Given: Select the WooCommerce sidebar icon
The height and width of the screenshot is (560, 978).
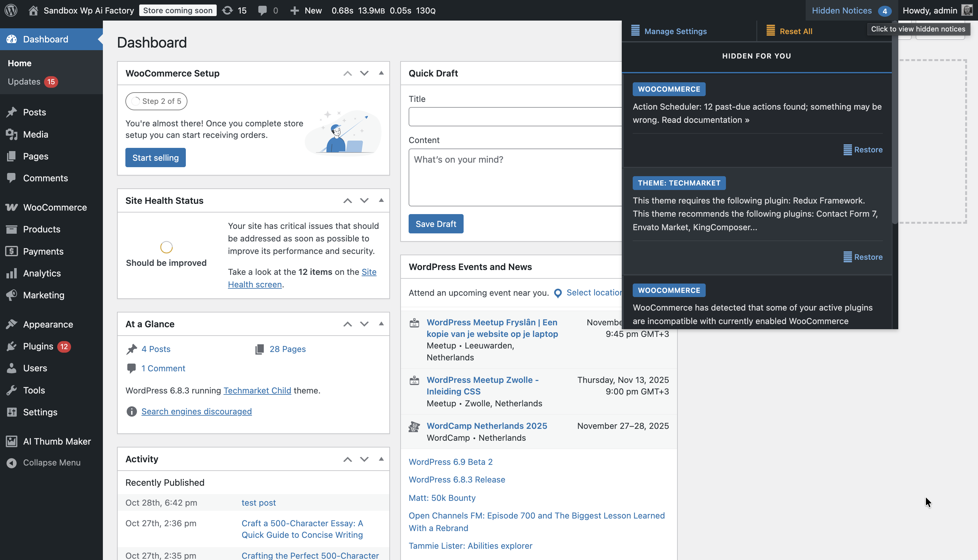Looking at the screenshot, I should point(11,207).
